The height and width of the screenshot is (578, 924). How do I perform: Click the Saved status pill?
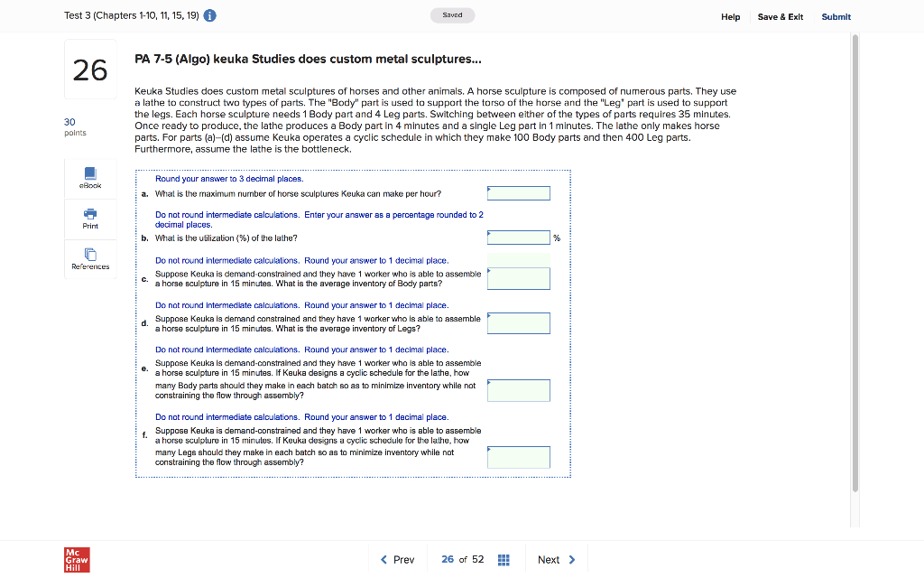453,15
